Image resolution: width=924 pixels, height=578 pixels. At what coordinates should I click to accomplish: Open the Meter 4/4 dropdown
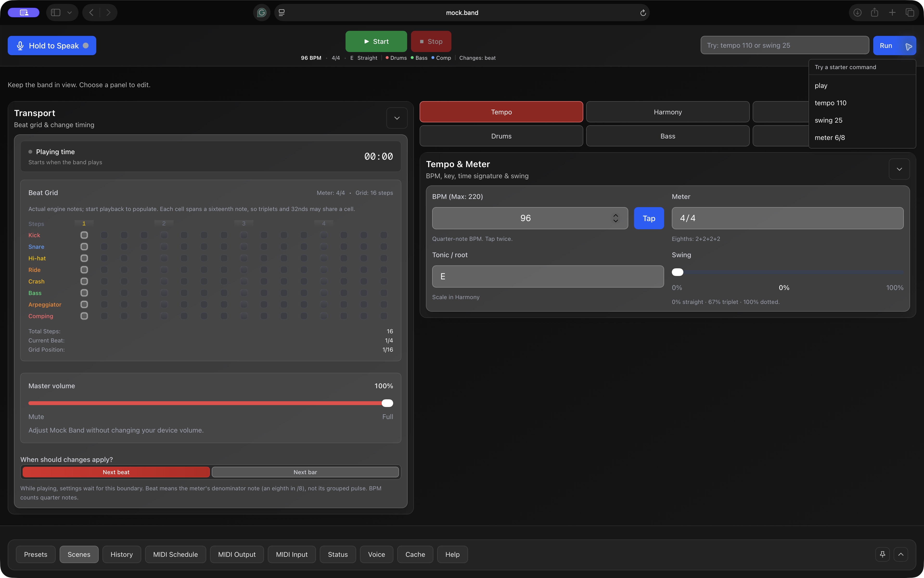[787, 218]
